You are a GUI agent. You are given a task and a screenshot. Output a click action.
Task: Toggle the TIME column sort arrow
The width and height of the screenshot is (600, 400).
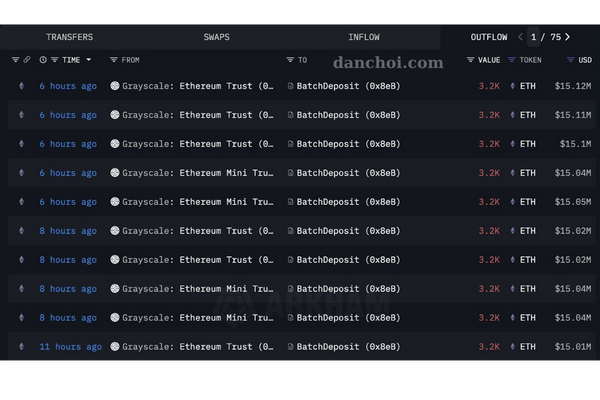click(x=89, y=60)
